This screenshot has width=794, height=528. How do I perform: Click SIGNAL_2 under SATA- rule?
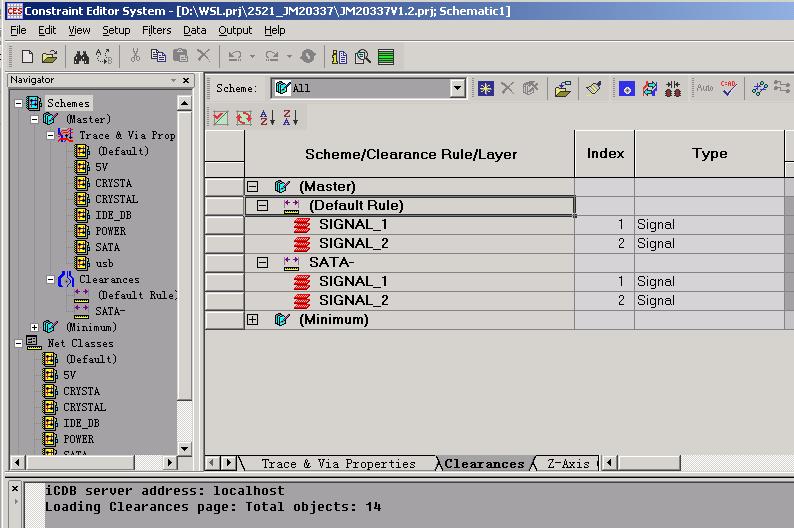point(353,300)
